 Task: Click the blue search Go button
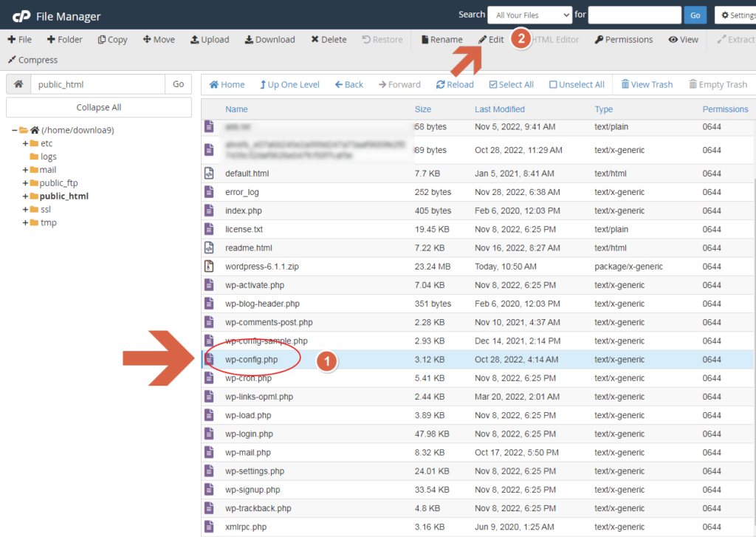click(x=695, y=15)
